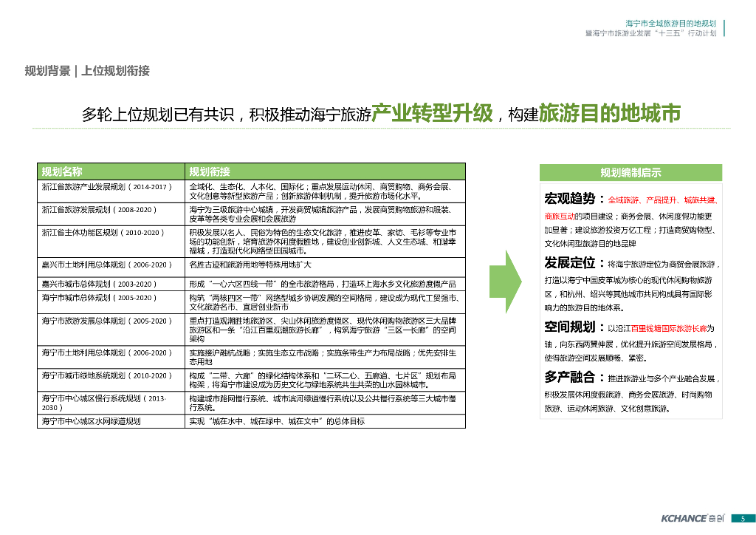Screen dimensions: 756x535
Task: Click the 海宁市全域旅游目的地规划 title at top right
Action: (670, 23)
